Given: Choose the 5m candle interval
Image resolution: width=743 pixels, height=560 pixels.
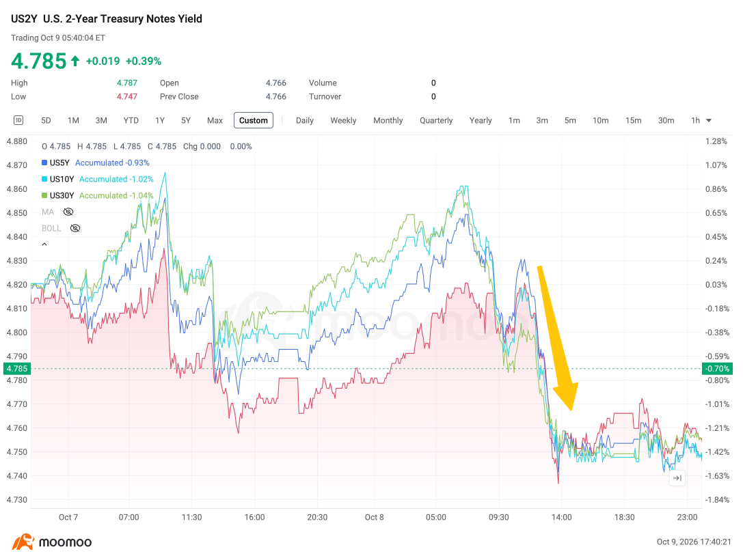Looking at the screenshot, I should pyautogui.click(x=570, y=120).
